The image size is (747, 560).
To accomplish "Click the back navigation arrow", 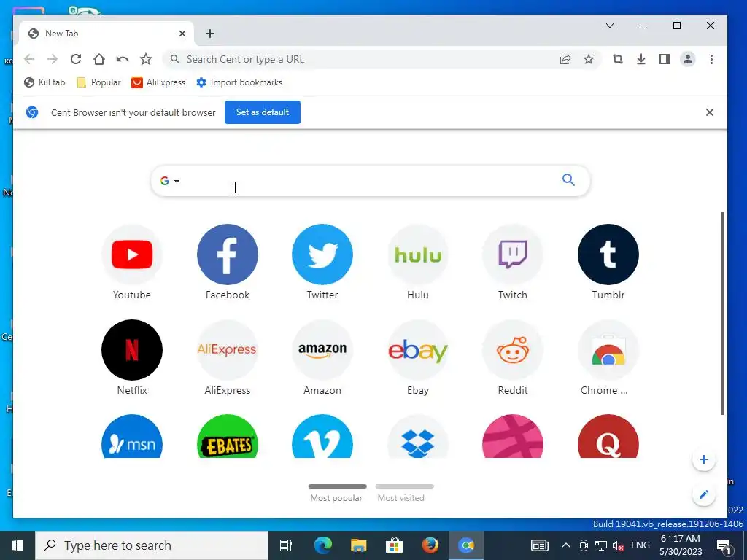I will point(29,59).
